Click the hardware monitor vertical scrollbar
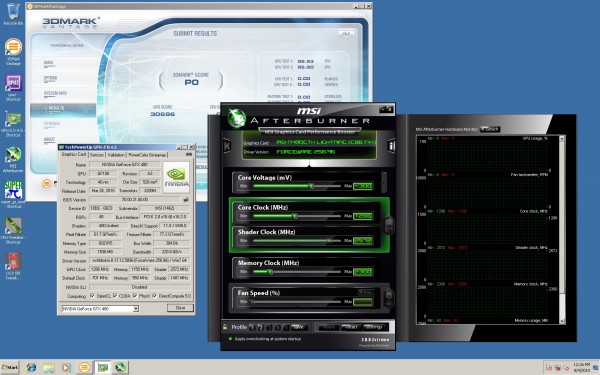Viewport: 600px width, 375px height. pos(562,230)
